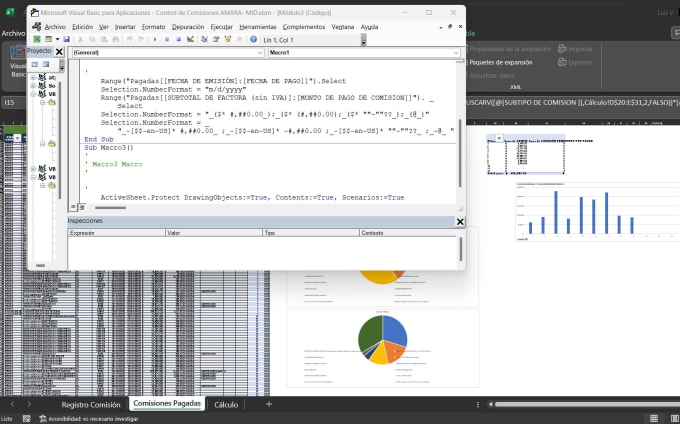Switch to Procedure View at code window bottom
The image size is (680, 424).
tap(73, 207)
